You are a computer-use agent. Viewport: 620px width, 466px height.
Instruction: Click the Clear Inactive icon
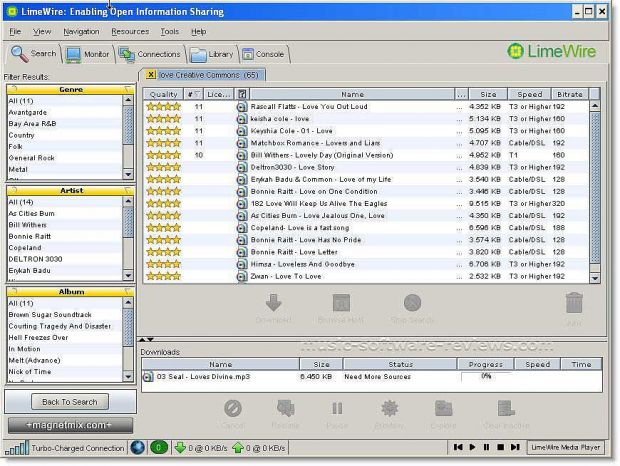[506, 409]
